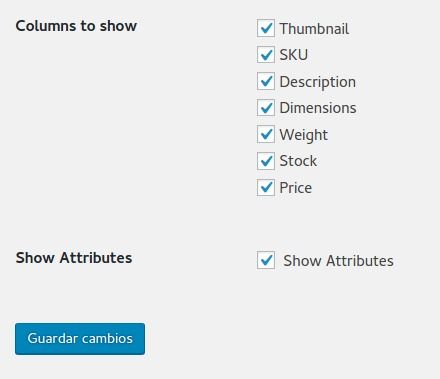The image size is (440, 379).
Task: Click the bold 'Columns to show' heading
Action: [76, 26]
